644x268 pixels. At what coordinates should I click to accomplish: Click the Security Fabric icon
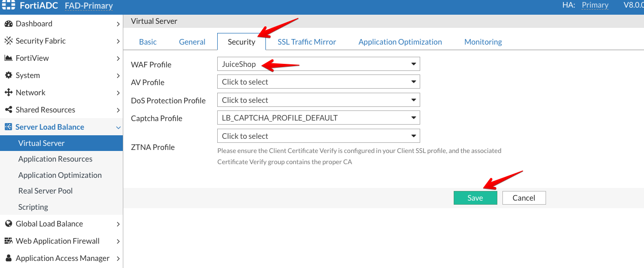click(8, 41)
